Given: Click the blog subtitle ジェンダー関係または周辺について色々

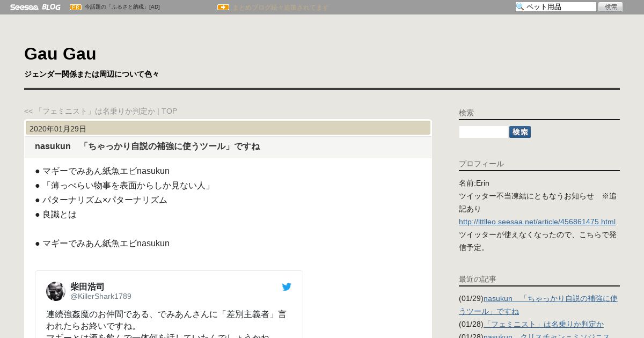Looking at the screenshot, I should [92, 74].
